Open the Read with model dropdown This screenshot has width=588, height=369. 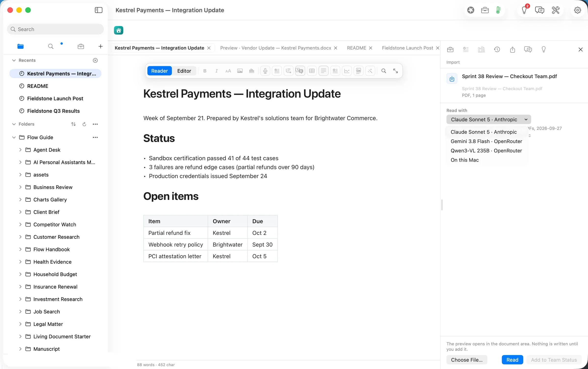489,119
